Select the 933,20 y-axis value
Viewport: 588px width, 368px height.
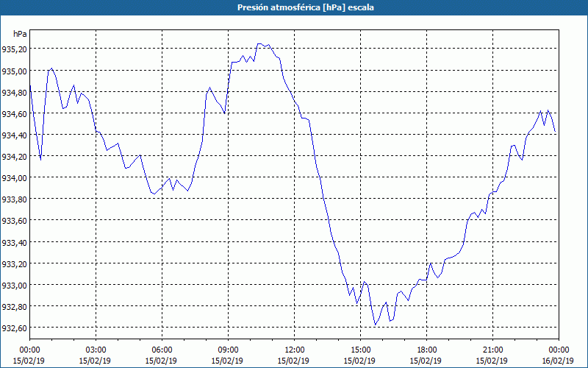(14, 264)
